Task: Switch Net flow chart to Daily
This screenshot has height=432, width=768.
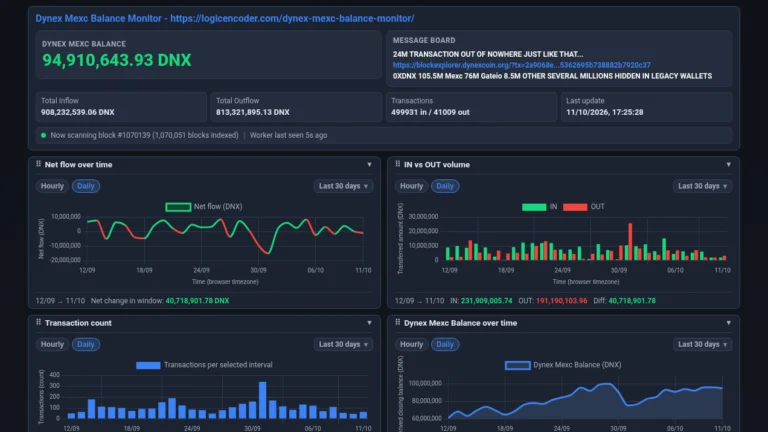Action: tap(86, 186)
